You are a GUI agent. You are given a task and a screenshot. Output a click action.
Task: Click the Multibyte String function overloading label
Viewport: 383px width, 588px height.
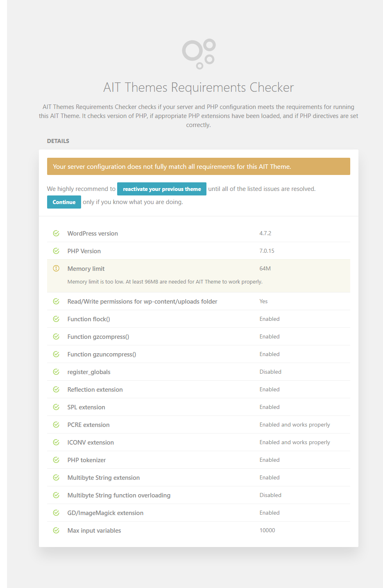click(119, 495)
